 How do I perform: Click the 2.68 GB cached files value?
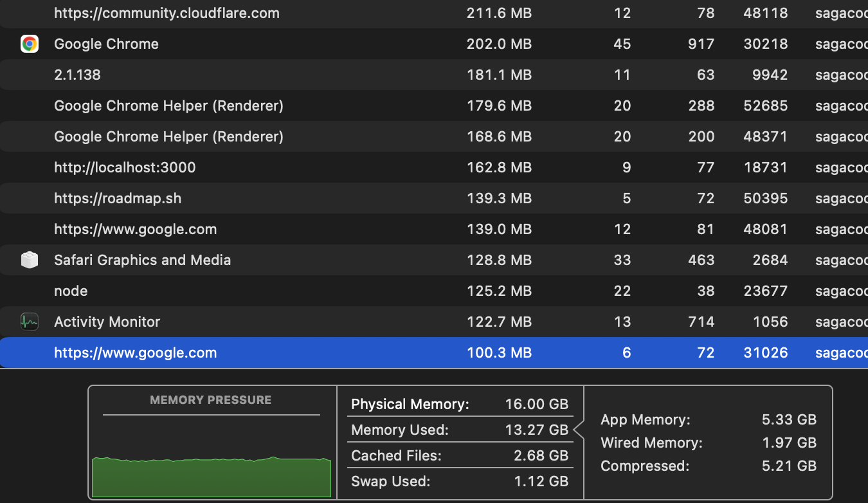541,455
